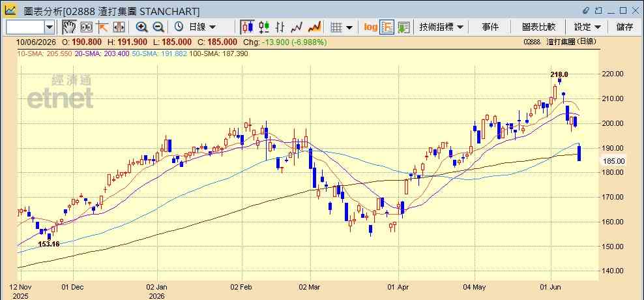The width and height of the screenshot is (644, 300).
Task: Click the pop-out window icon in title bar
Action: [598, 10]
